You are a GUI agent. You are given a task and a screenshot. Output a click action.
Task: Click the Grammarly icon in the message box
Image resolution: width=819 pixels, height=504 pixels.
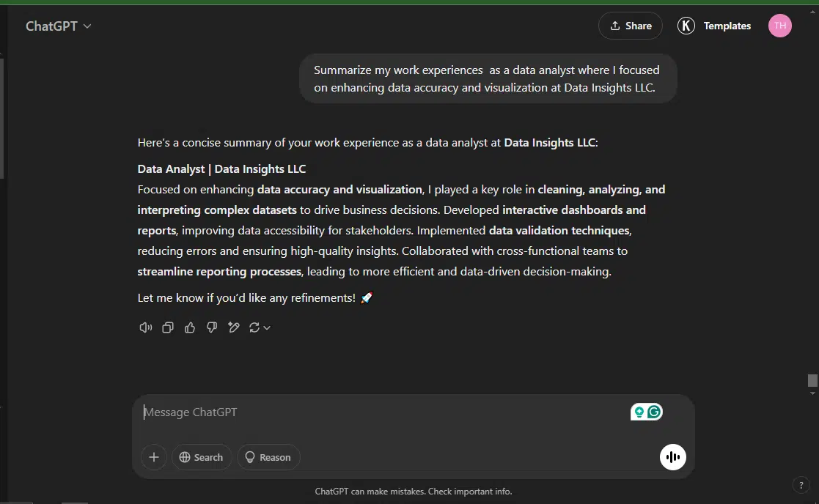654,412
